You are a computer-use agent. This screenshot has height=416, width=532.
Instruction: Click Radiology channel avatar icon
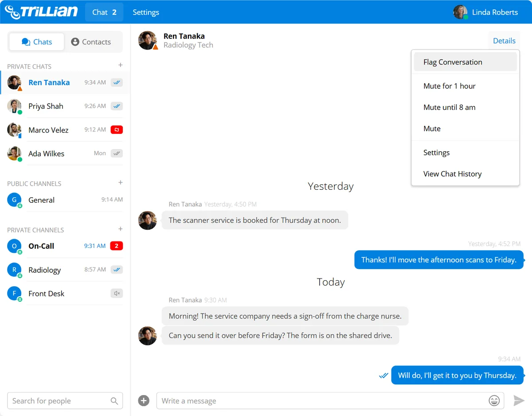point(14,270)
